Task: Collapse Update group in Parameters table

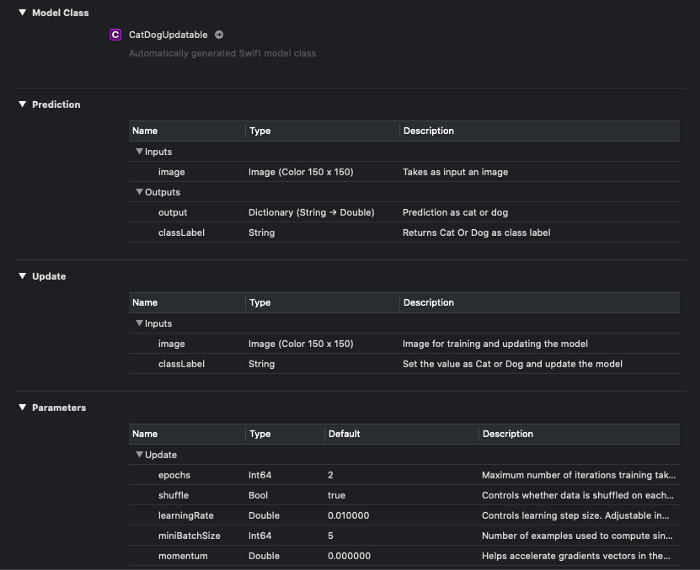Action: [139, 455]
